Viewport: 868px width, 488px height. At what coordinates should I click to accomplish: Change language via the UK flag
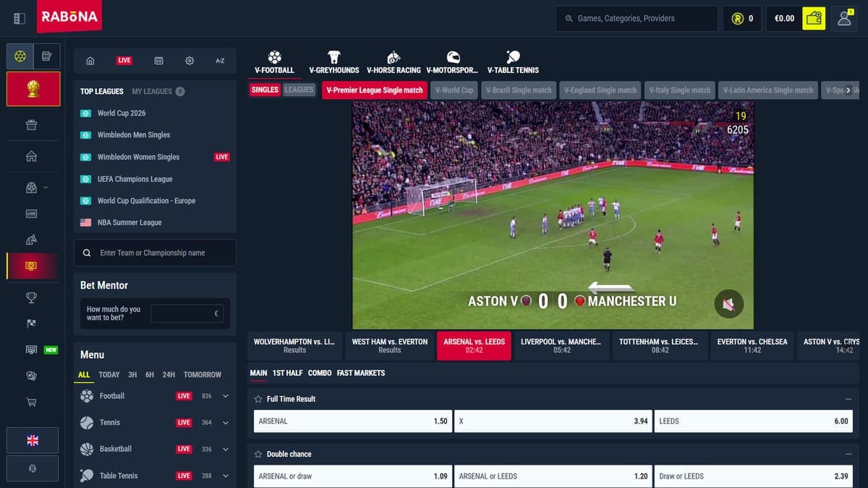tap(33, 440)
